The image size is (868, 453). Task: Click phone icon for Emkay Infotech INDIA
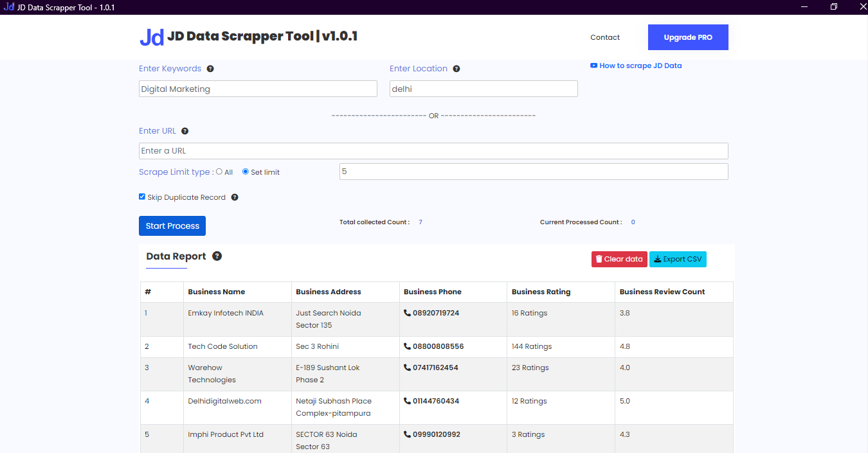407,313
